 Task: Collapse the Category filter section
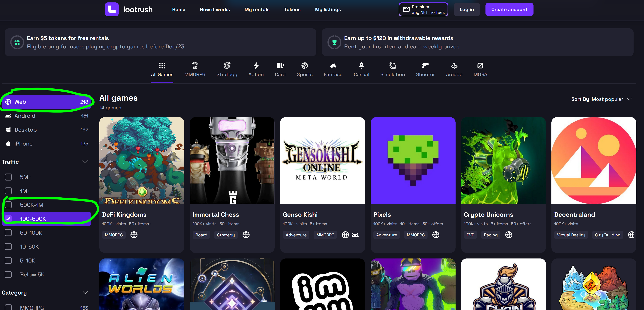85,292
